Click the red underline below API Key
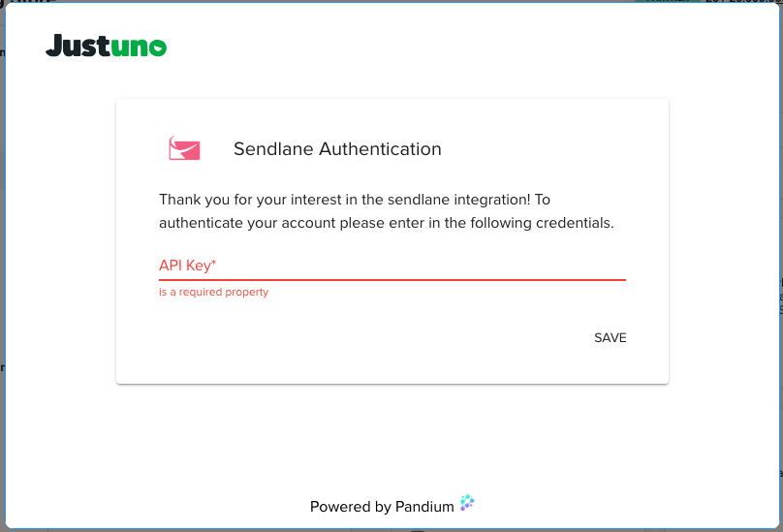 (391, 279)
